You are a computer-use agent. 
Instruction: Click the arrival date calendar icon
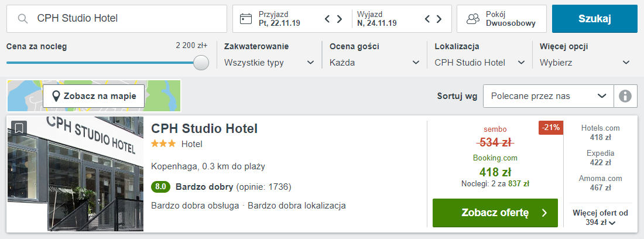246,19
